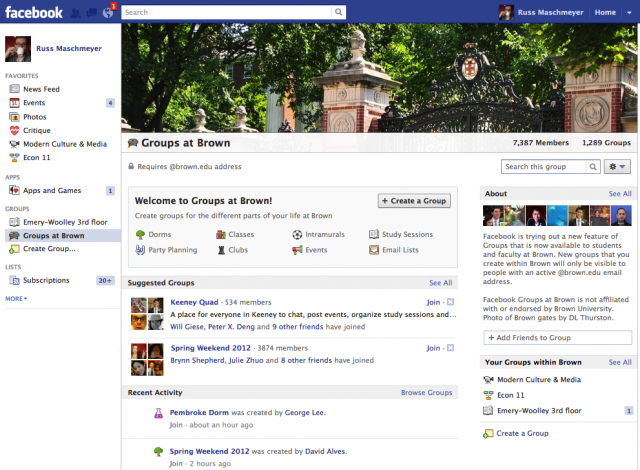Click the Add Friends to Group box
The image size is (640, 470).
click(557, 338)
